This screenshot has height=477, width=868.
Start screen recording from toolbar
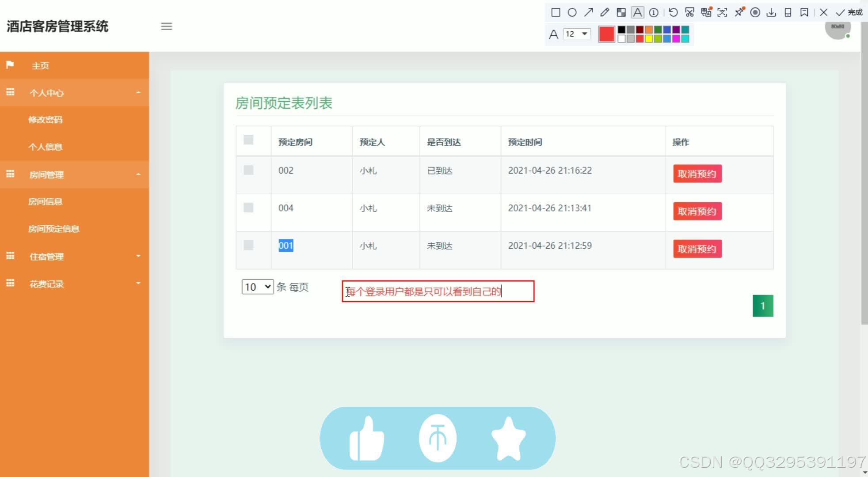(755, 12)
